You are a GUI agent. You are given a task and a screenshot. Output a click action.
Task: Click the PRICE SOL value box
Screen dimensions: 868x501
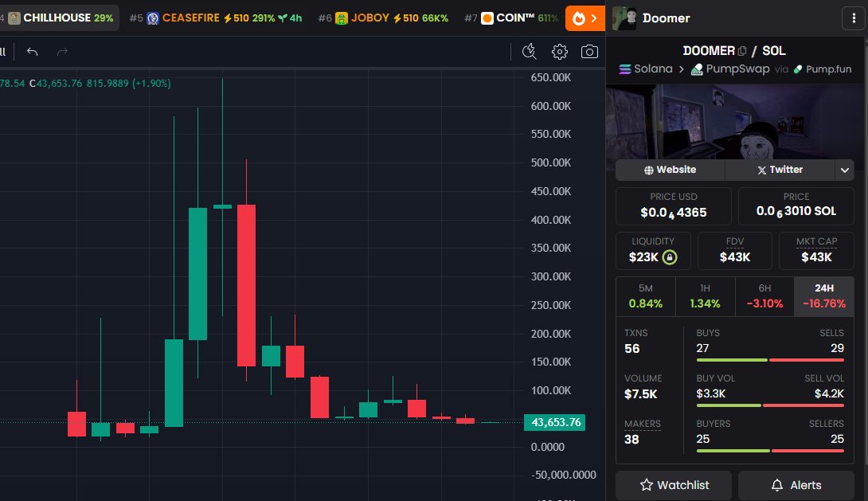click(x=796, y=206)
